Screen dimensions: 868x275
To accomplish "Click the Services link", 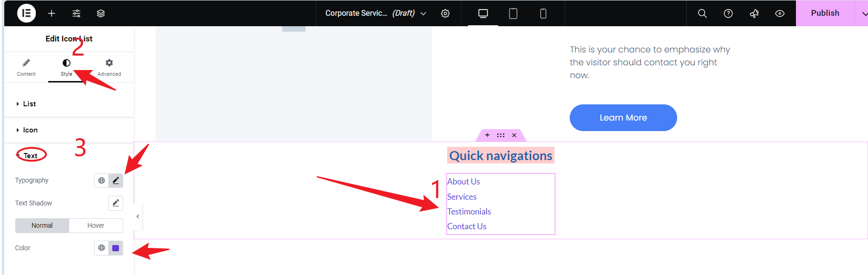I will click(461, 197).
